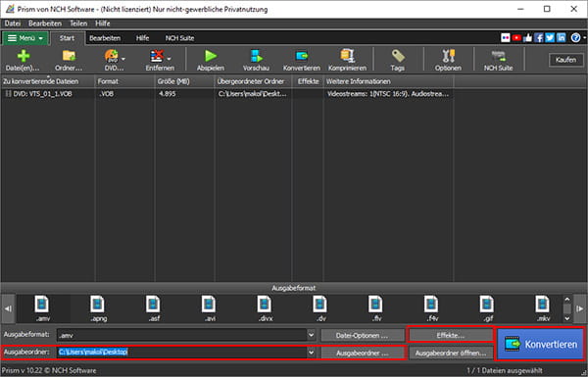Image resolution: width=588 pixels, height=377 pixels.
Task: Open the Datei menu
Action: 13,24
